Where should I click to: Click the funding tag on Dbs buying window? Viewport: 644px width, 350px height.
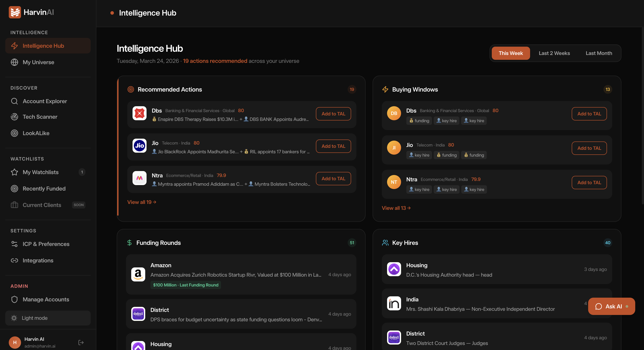coord(419,121)
